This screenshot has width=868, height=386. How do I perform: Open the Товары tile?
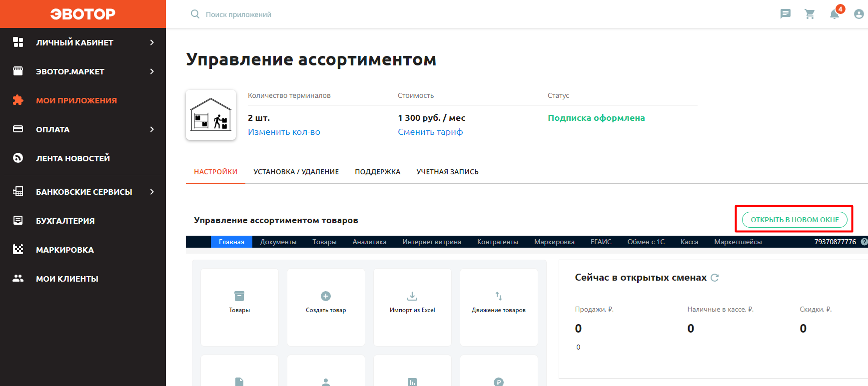(x=239, y=307)
